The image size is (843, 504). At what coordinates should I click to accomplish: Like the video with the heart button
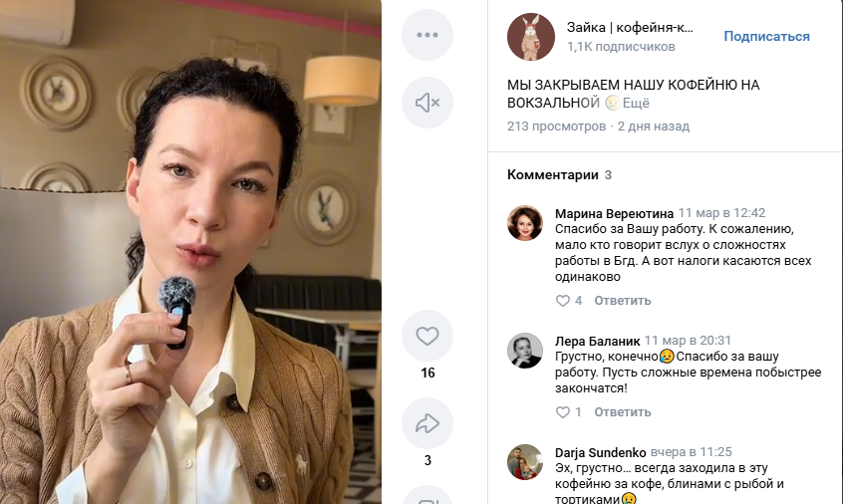pyautogui.click(x=427, y=336)
